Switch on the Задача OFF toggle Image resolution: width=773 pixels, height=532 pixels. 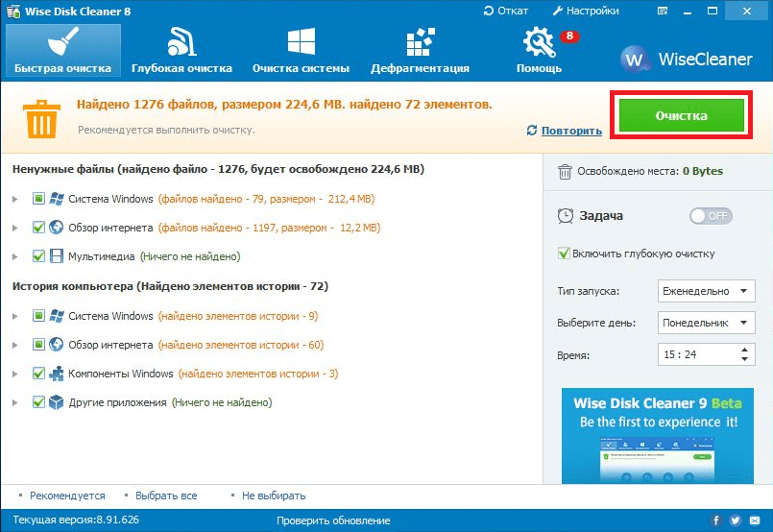[710, 216]
